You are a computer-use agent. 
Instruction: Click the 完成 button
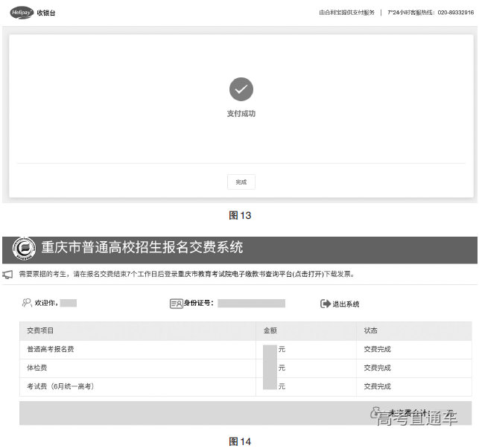241,182
